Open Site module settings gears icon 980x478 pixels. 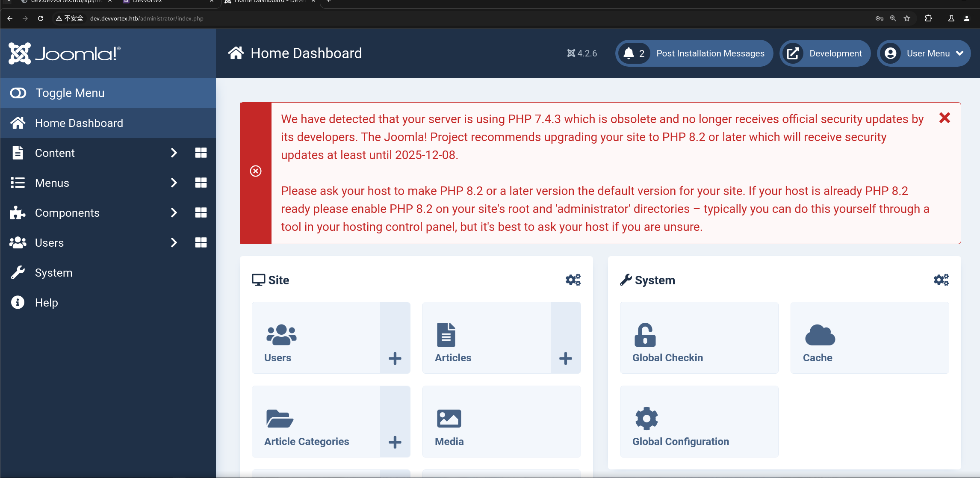(573, 280)
